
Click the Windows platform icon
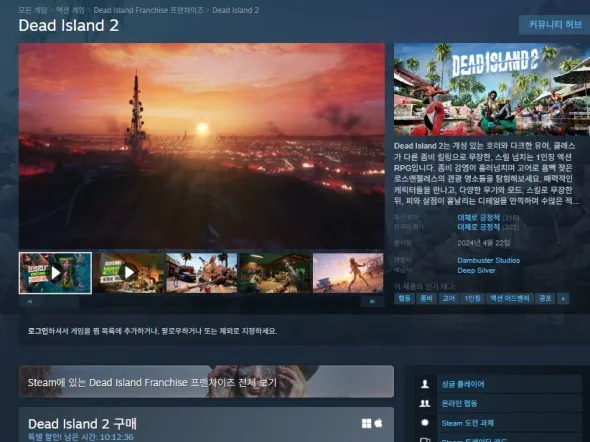366,424
